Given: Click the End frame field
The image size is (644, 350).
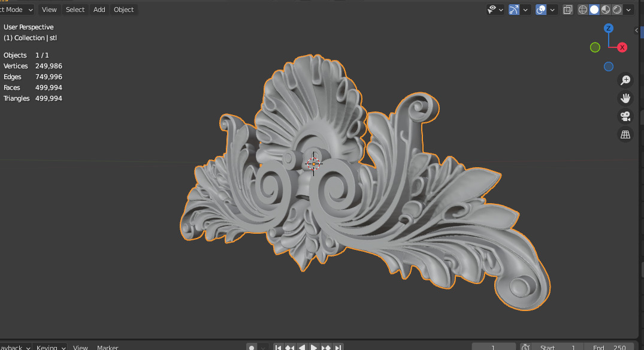Looking at the screenshot, I should [609, 348].
